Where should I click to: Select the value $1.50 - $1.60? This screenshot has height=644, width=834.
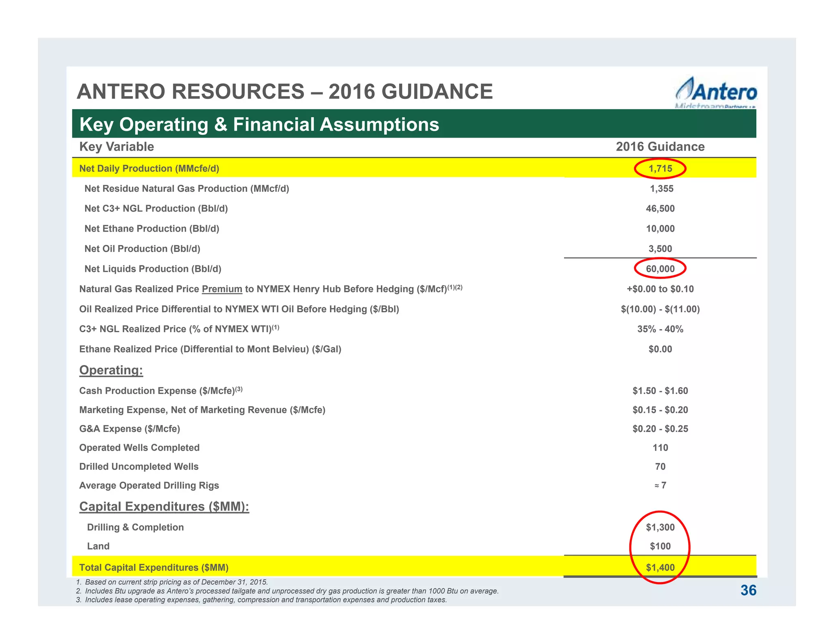(x=660, y=391)
